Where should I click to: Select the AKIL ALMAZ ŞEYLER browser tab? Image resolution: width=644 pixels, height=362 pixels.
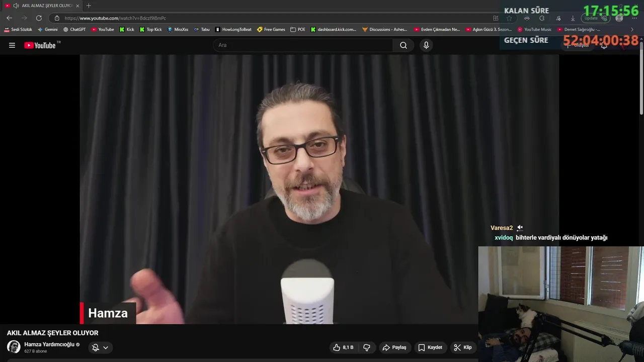point(42,6)
